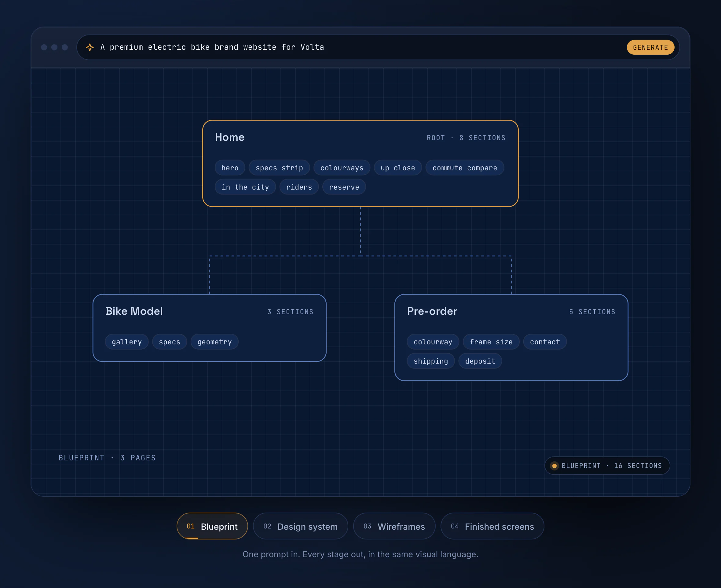Select the Bike Model card title
Screen dimensions: 721x588
coord(134,311)
